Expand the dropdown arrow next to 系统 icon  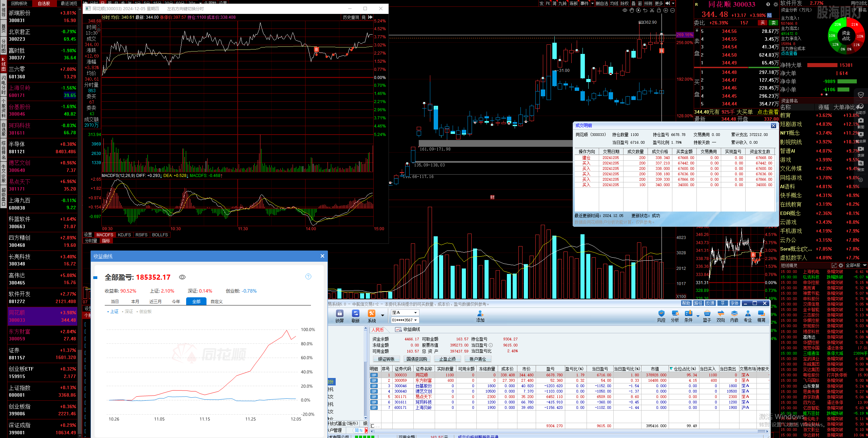pyautogui.click(x=382, y=316)
